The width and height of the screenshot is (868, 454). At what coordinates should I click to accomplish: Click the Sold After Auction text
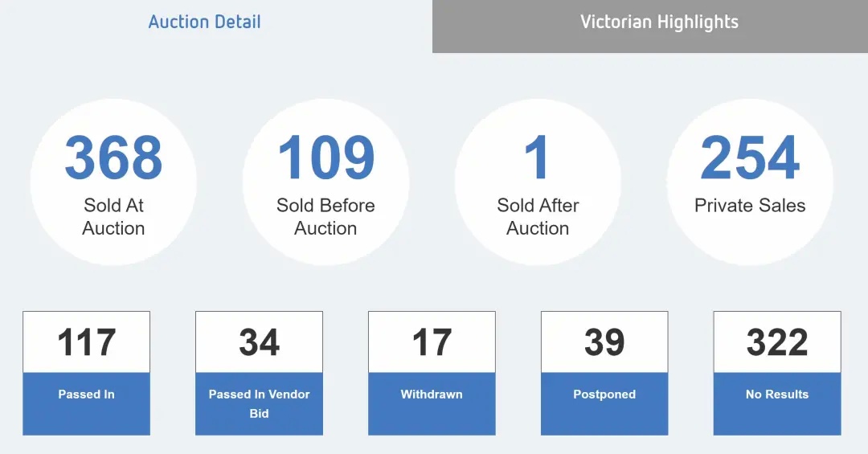coord(538,216)
